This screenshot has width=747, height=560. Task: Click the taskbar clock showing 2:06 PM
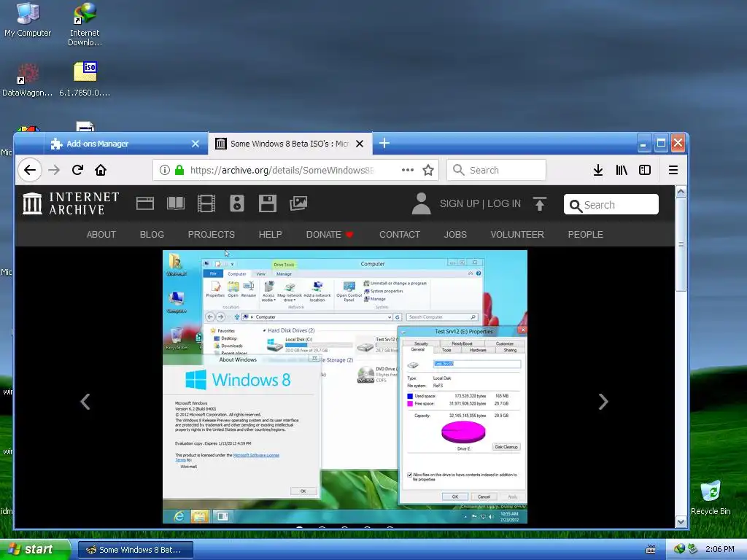click(719, 550)
